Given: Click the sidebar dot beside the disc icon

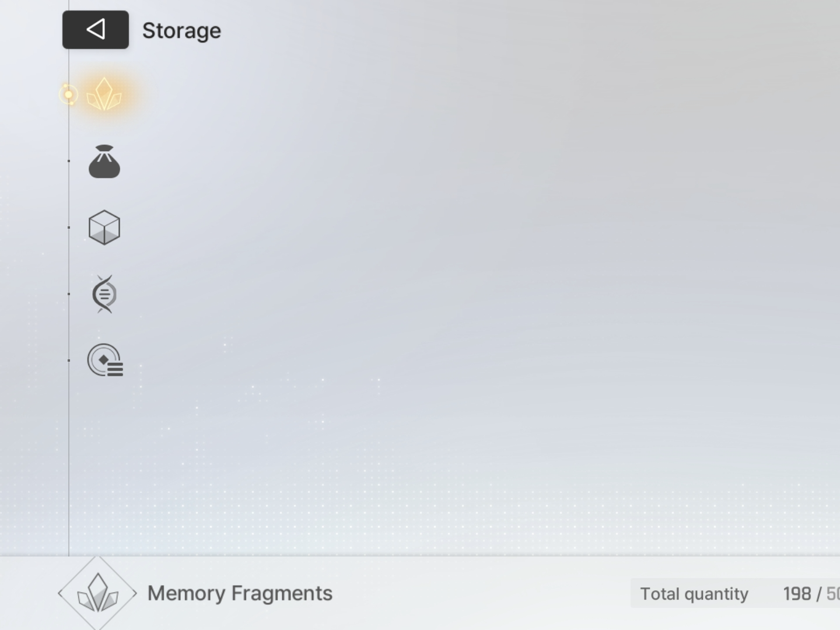Looking at the screenshot, I should point(69,360).
